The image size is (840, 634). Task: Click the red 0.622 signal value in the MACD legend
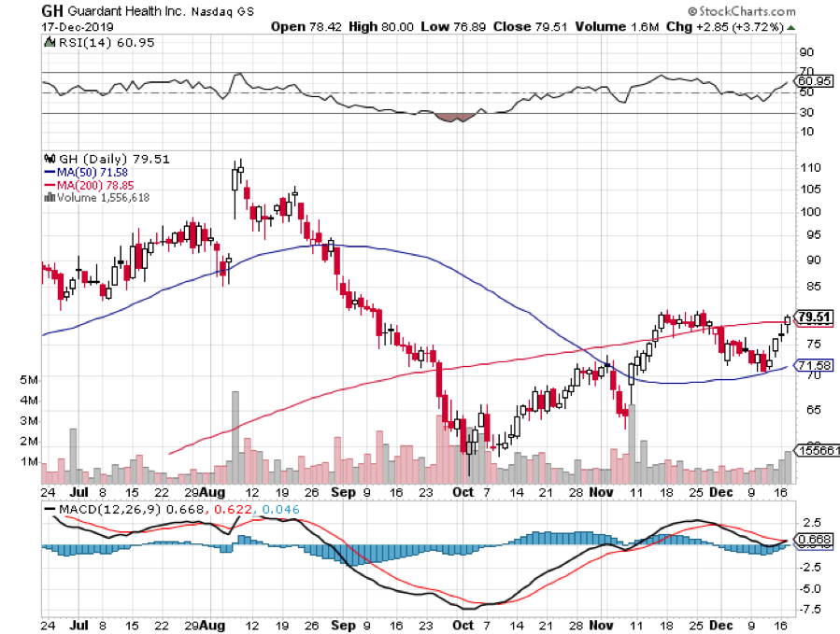click(x=233, y=509)
